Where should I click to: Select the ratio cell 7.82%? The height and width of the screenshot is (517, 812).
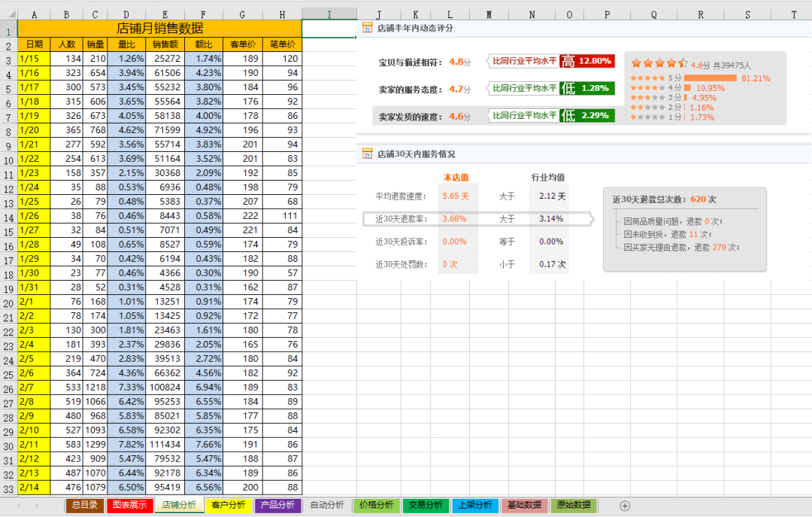click(126, 445)
